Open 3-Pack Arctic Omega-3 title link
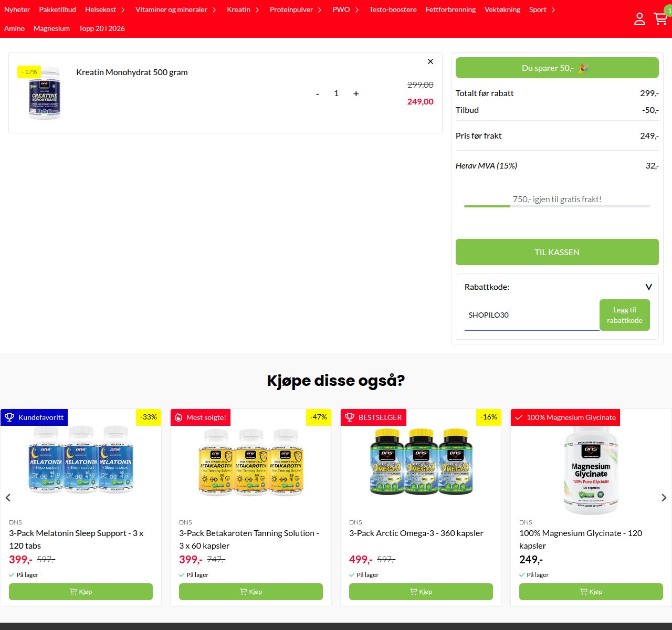The height and width of the screenshot is (630, 672). [416, 533]
